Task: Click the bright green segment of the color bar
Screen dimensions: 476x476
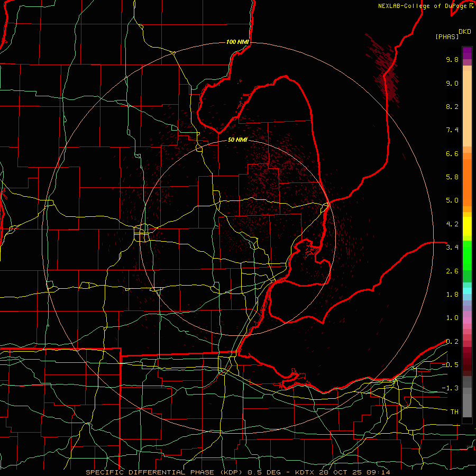Action: pyautogui.click(x=467, y=255)
